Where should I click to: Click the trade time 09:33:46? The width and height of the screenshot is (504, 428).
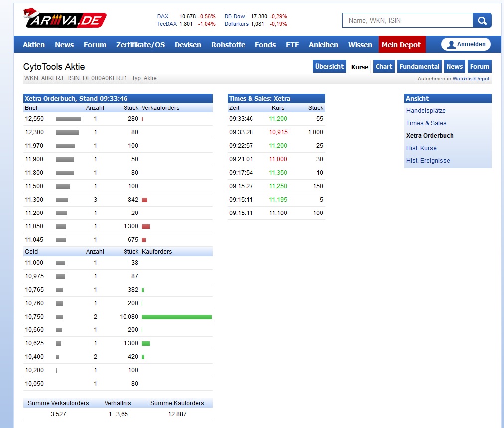[x=241, y=119]
